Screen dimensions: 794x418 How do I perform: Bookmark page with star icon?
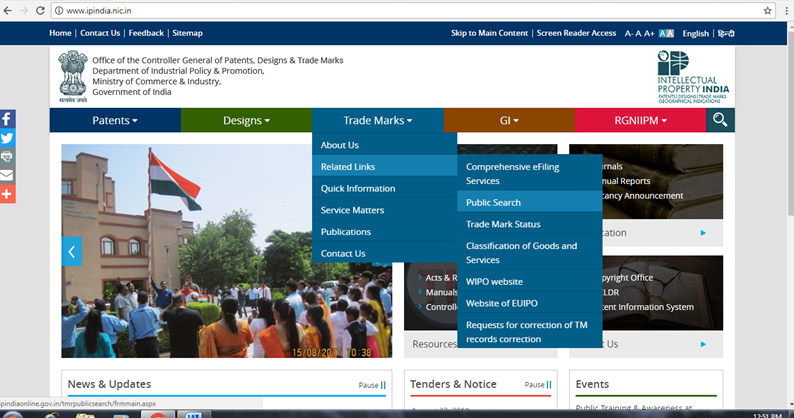pyautogui.click(x=768, y=11)
